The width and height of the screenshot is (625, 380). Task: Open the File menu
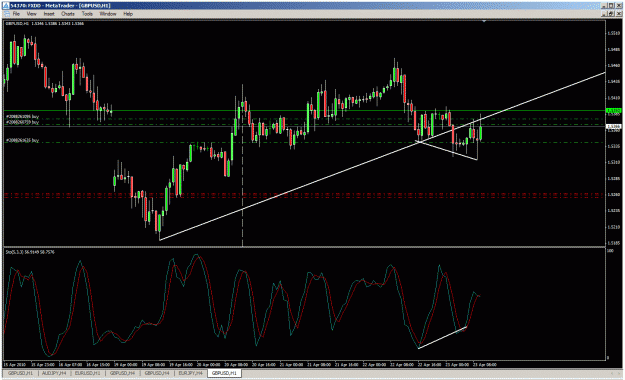(16, 14)
